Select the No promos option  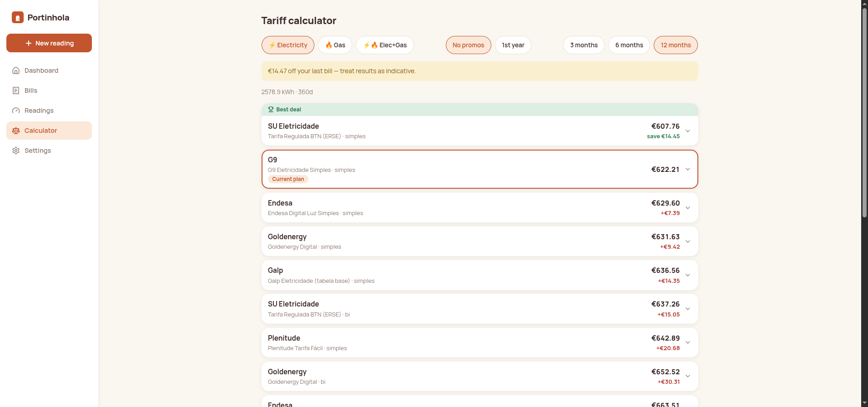[x=469, y=45]
